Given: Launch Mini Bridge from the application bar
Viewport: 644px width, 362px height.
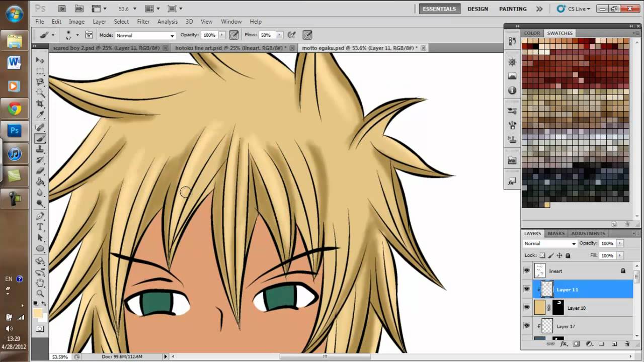Looking at the screenshot, I should (79, 9).
